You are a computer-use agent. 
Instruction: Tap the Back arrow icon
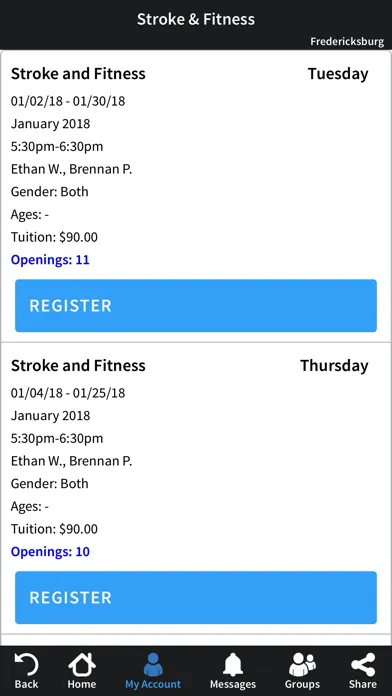coord(26,665)
